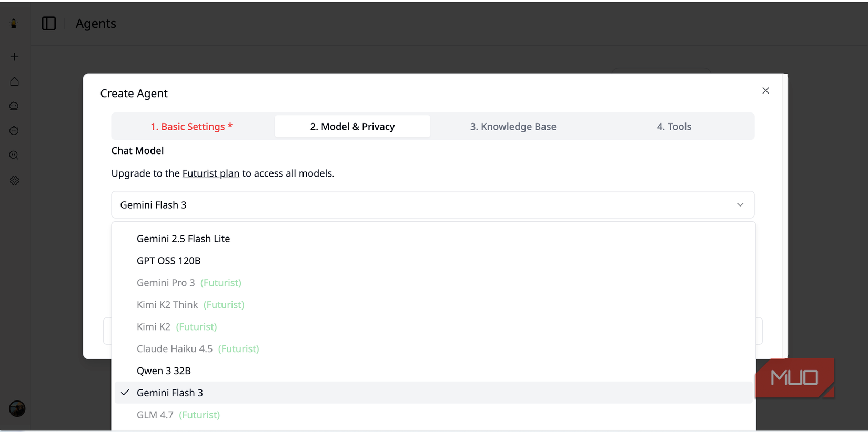This screenshot has height=432, width=868.
Task: Open the search magnifier face icon
Action: coord(14,156)
